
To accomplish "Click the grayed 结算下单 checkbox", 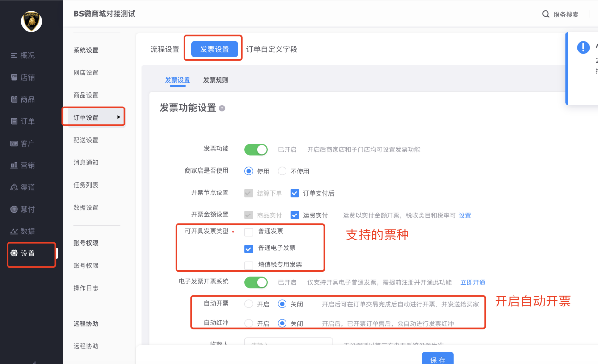I will click(249, 193).
